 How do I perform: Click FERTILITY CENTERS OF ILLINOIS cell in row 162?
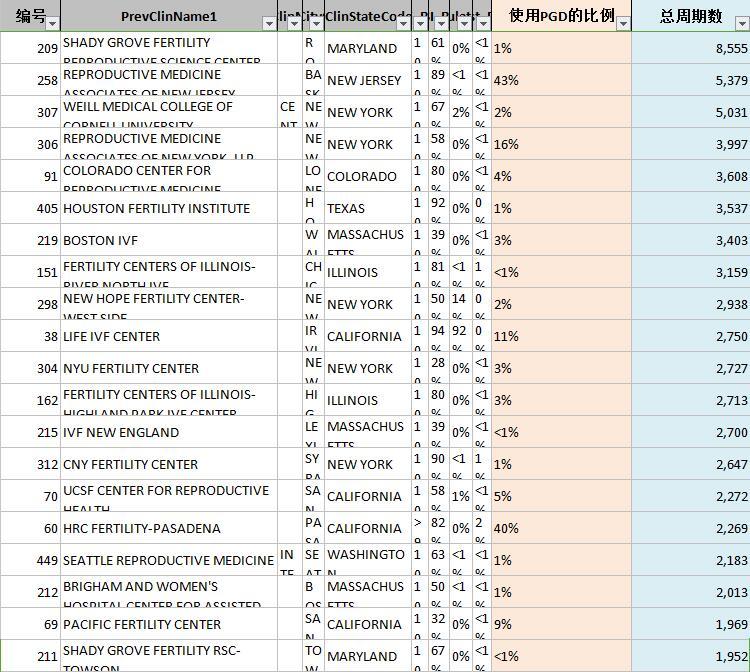169,400
